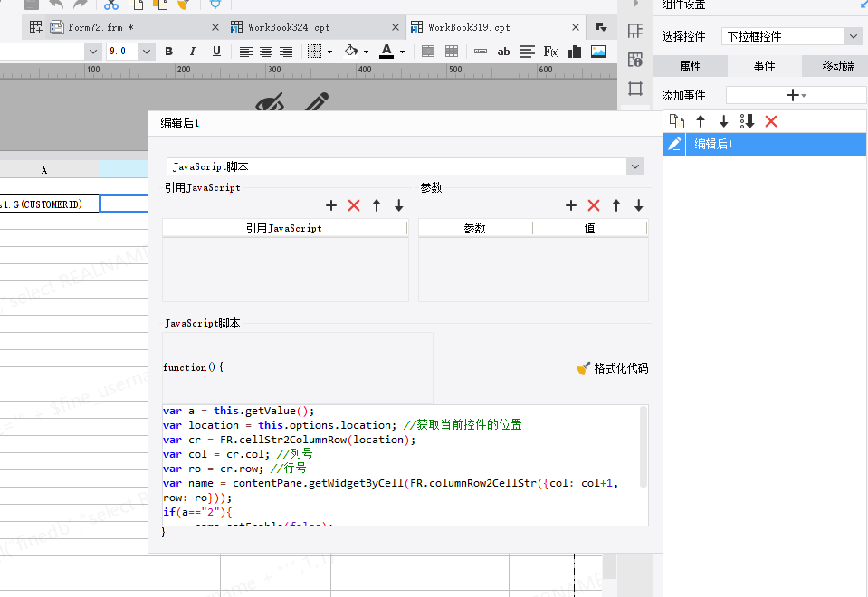The height and width of the screenshot is (597, 868).
Task: Switch to the 移动端 tab
Action: tap(838, 66)
